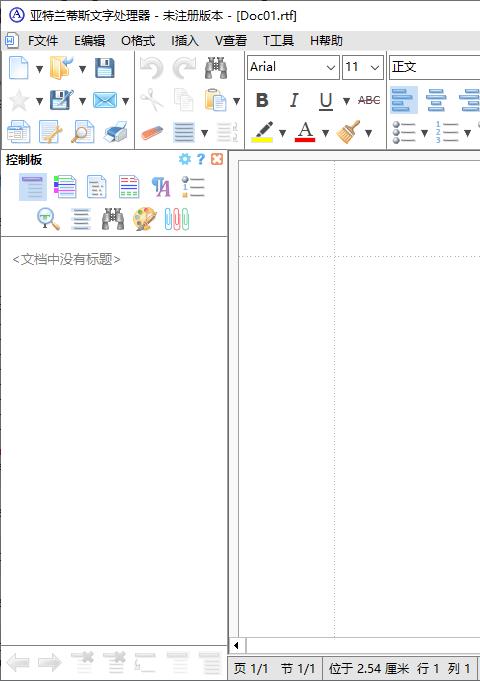Apply red font color A

tap(305, 132)
